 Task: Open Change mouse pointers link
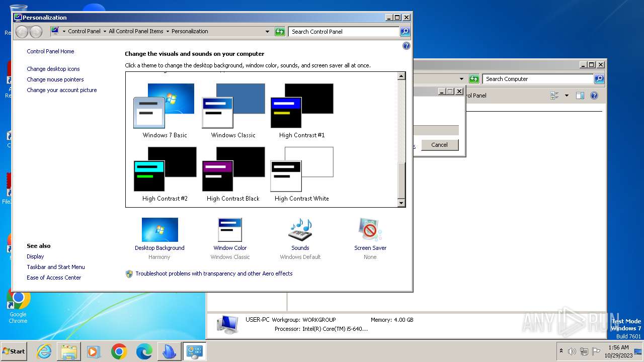click(55, 79)
